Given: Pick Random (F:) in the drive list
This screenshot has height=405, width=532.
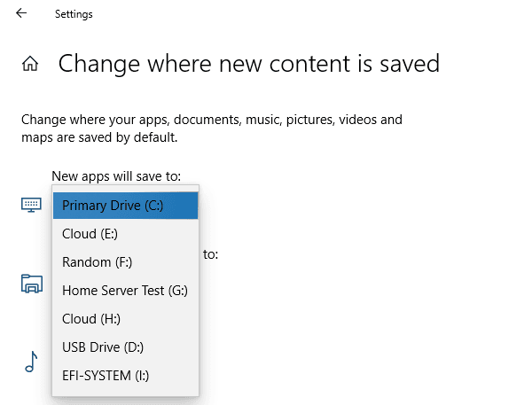Looking at the screenshot, I should (x=126, y=262).
